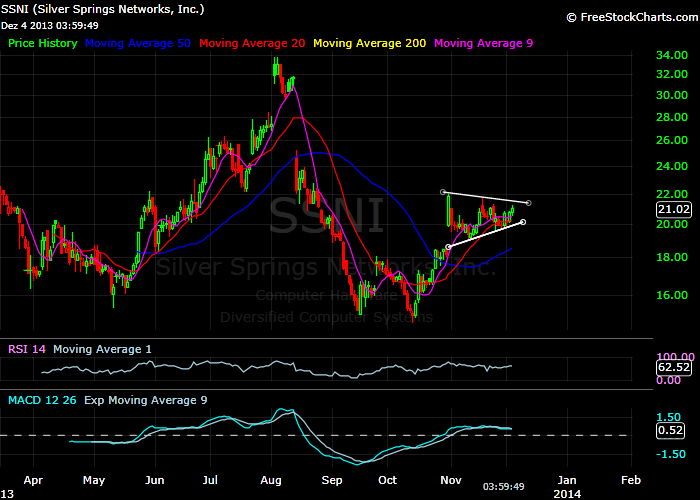The image size is (700, 500).
Task: Open the FreeStockCharts.com copyright link
Action: pos(629,17)
